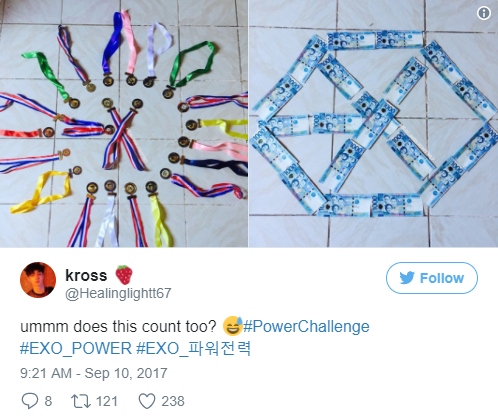
Task: Follow the kross account
Action: tap(432, 278)
